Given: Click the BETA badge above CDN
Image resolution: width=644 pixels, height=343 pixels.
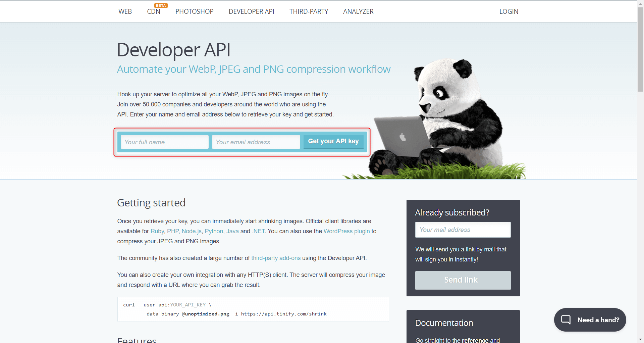Looking at the screenshot, I should coord(161,5).
